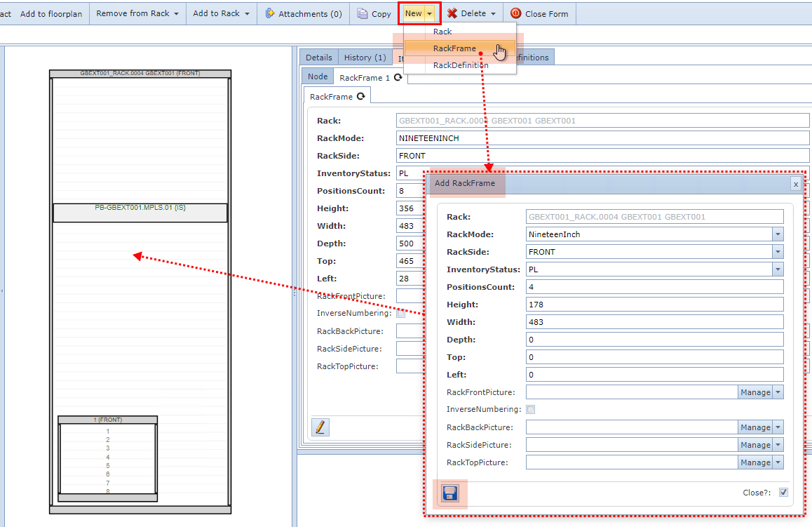Image resolution: width=812 pixels, height=527 pixels.
Task: Click Manage button for RackFrontPicture
Action: click(x=755, y=392)
